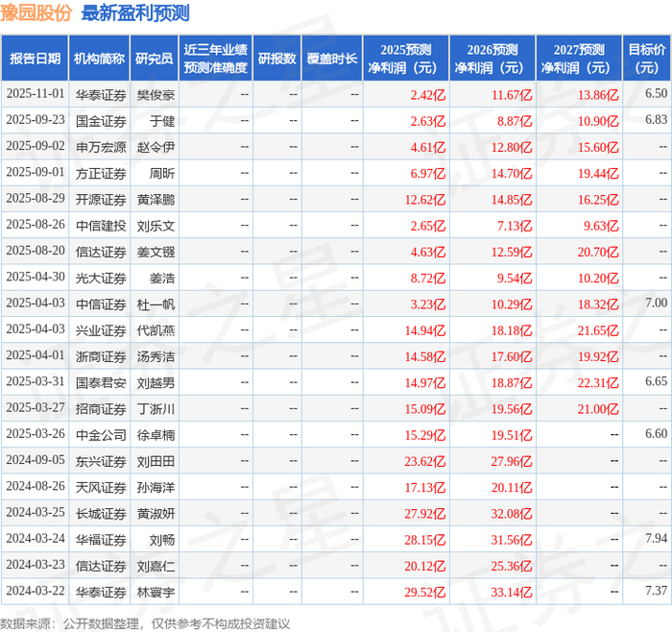Viewport: 672px width, 632px height.
Task: Click researcher 姜文镪
Action: tap(156, 252)
